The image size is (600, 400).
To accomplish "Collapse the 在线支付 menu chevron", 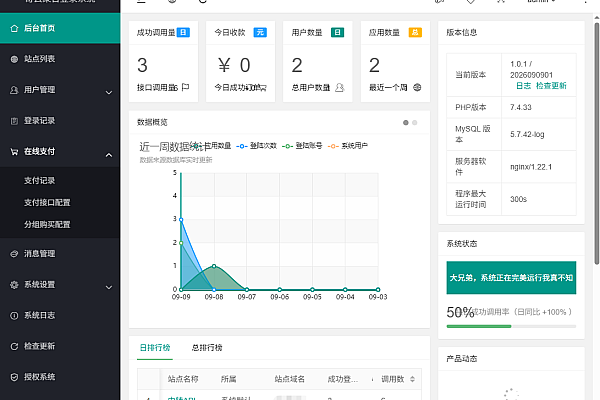I will tap(109, 155).
